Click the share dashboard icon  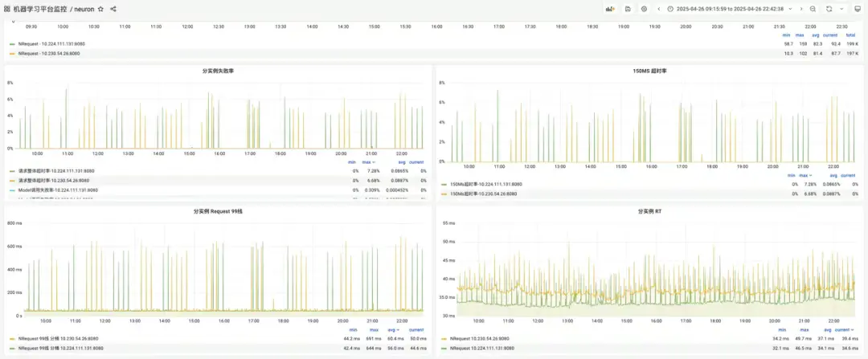(113, 9)
